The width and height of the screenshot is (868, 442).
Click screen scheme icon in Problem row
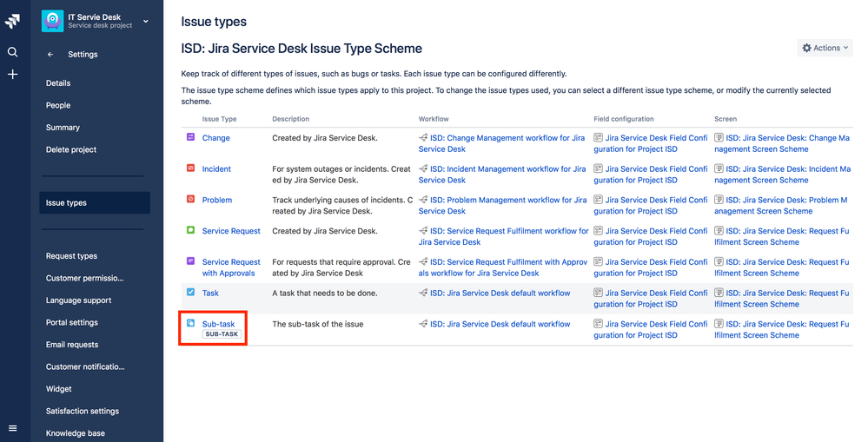coord(719,199)
